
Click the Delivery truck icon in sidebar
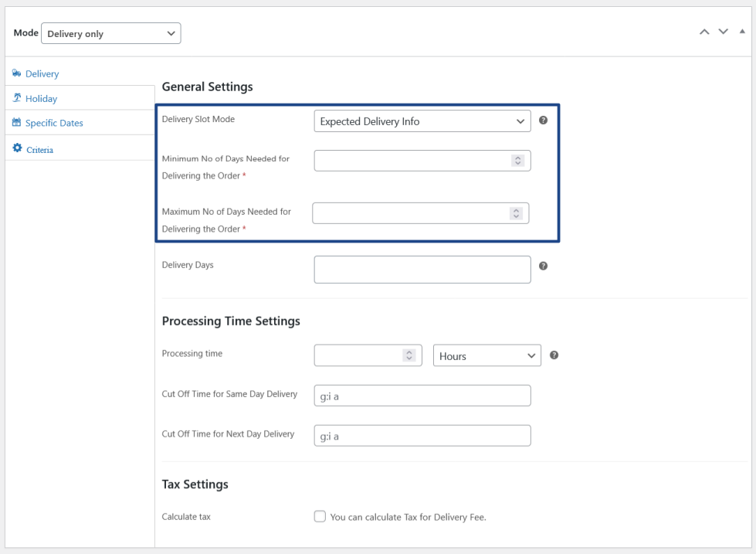click(17, 74)
